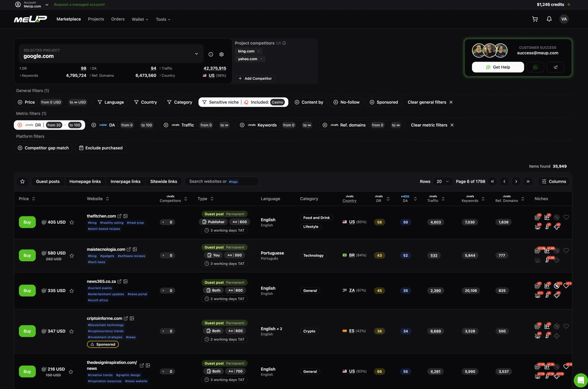This screenshot has height=389, width=588.
Task: Star the news365.co.za listing as favorite
Action: (71, 291)
